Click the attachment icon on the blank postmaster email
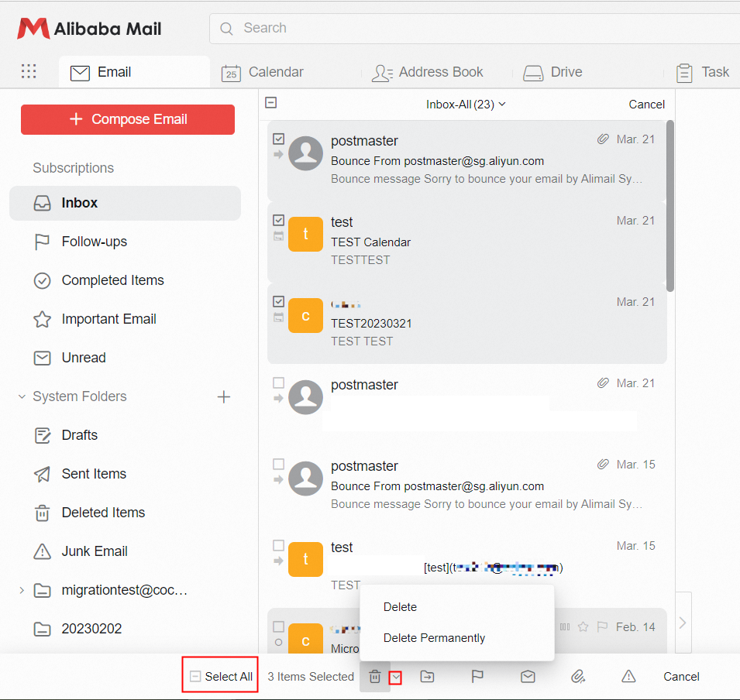Image resolution: width=740 pixels, height=700 pixels. pos(603,383)
